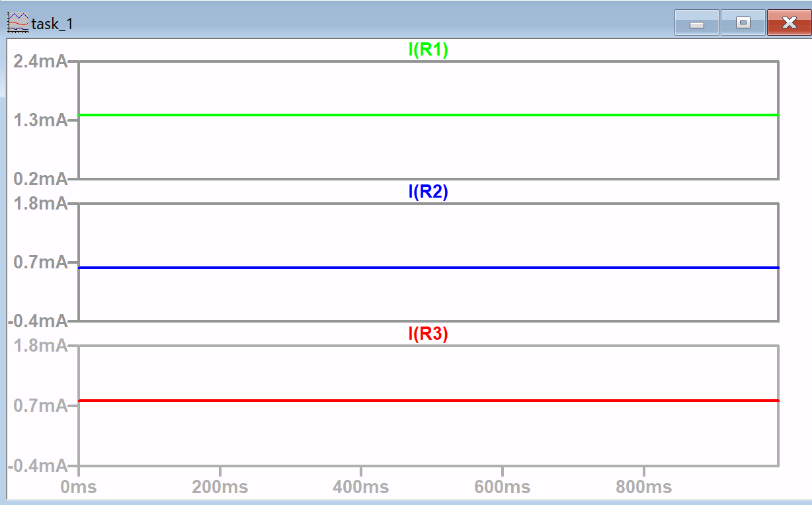Click the green I(R1) trace label
812x505 pixels.
428,50
